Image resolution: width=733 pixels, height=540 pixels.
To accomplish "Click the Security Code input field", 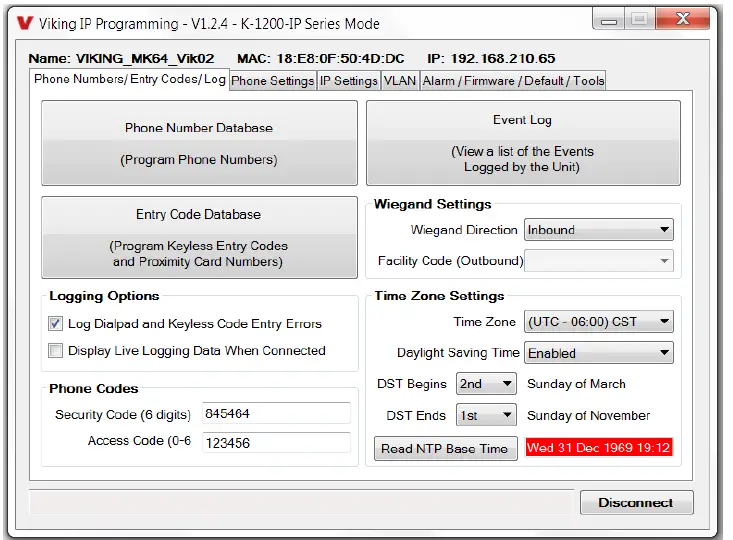I will click(x=276, y=413).
